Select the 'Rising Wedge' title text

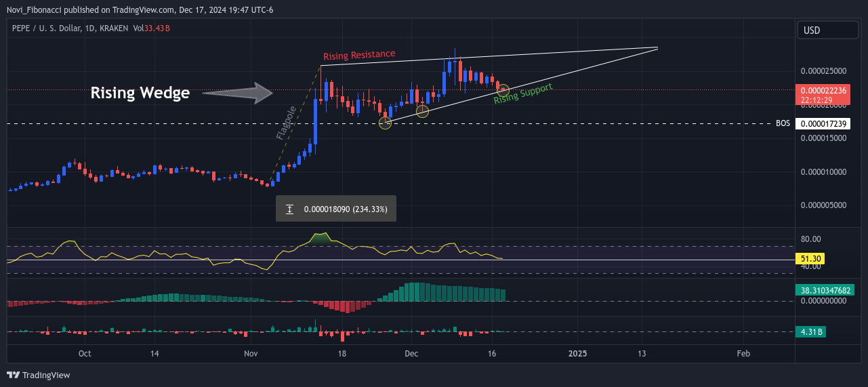[x=140, y=93]
